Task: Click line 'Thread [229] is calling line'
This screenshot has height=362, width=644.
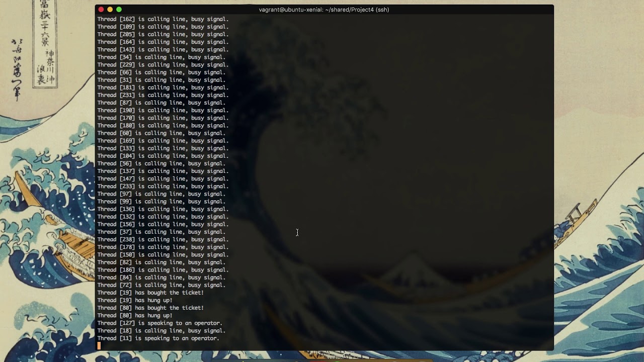Action: coord(163,65)
